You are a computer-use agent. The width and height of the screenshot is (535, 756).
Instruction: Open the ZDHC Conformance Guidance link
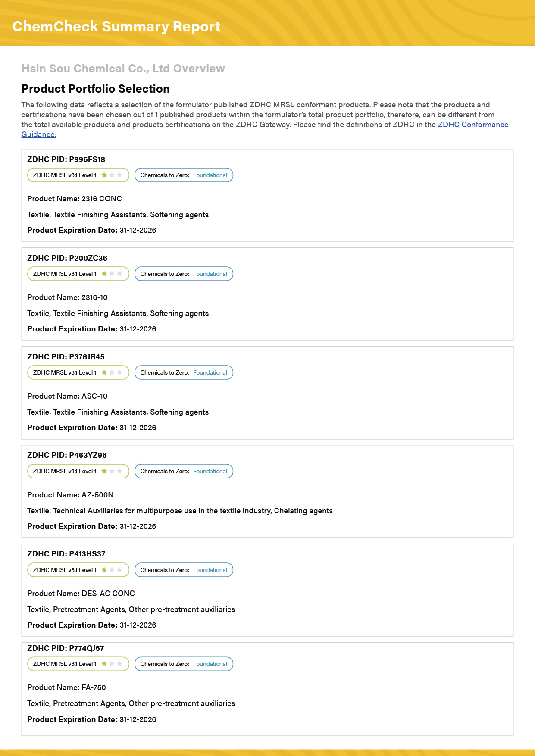(473, 125)
